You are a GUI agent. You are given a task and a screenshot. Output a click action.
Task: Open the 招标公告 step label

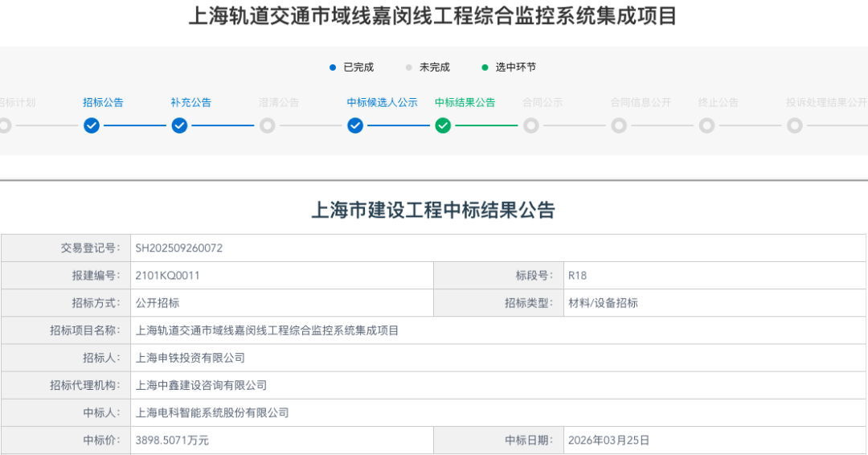click(103, 102)
